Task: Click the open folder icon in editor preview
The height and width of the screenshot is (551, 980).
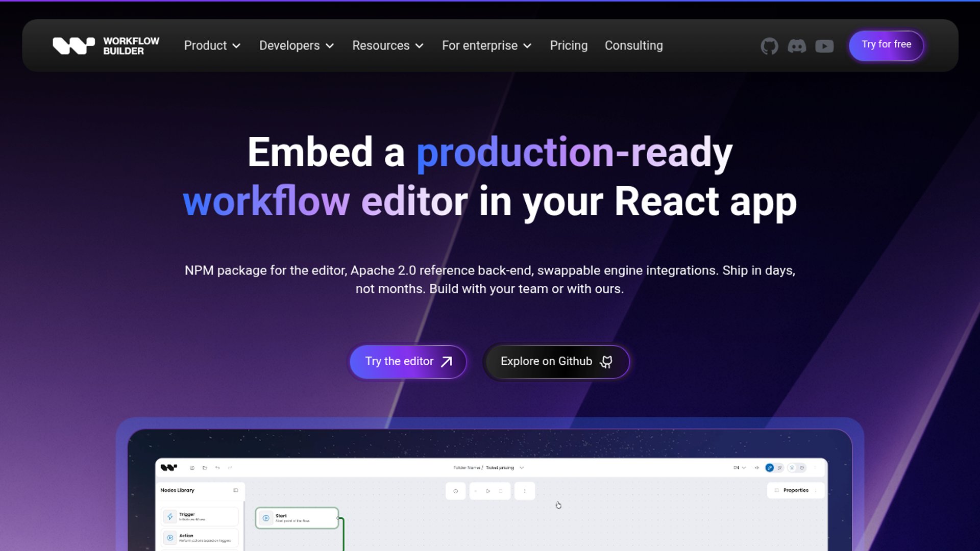Action: (205, 467)
